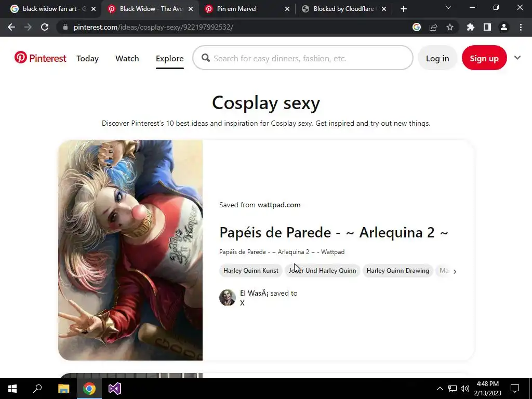Click the Log in button
Image resolution: width=532 pixels, height=399 pixels.
pyautogui.click(x=437, y=58)
